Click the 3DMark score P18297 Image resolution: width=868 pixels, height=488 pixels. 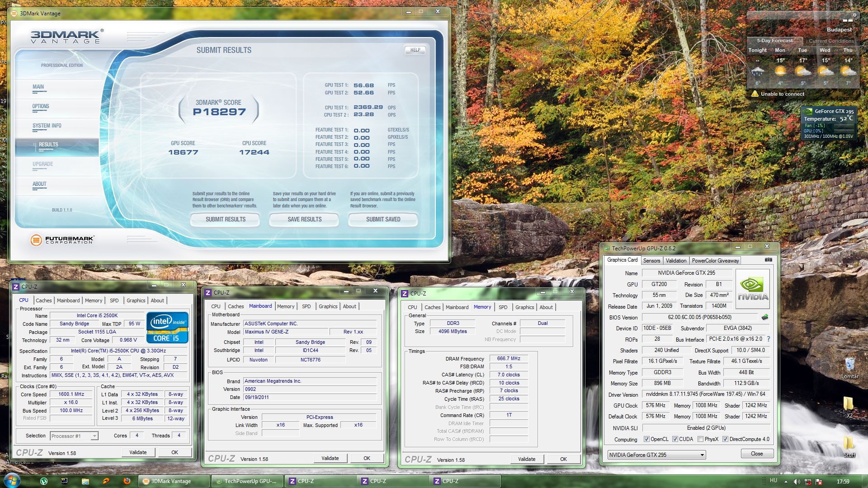point(219,112)
